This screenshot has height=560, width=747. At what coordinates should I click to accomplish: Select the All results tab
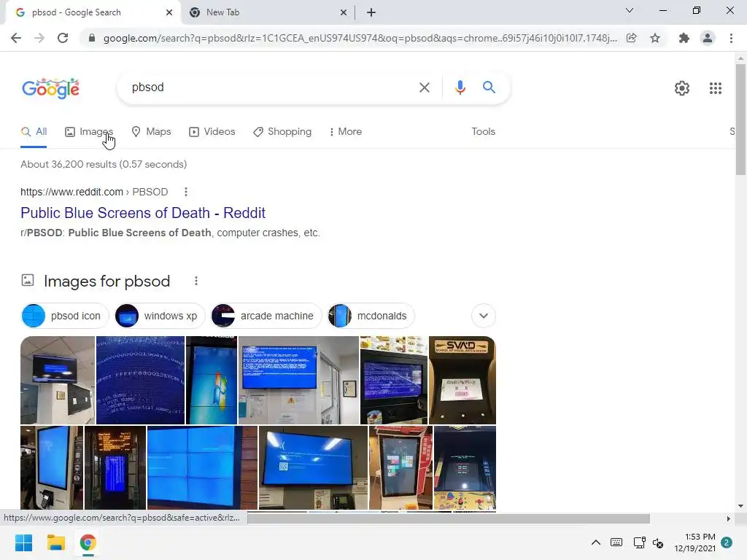tap(34, 131)
